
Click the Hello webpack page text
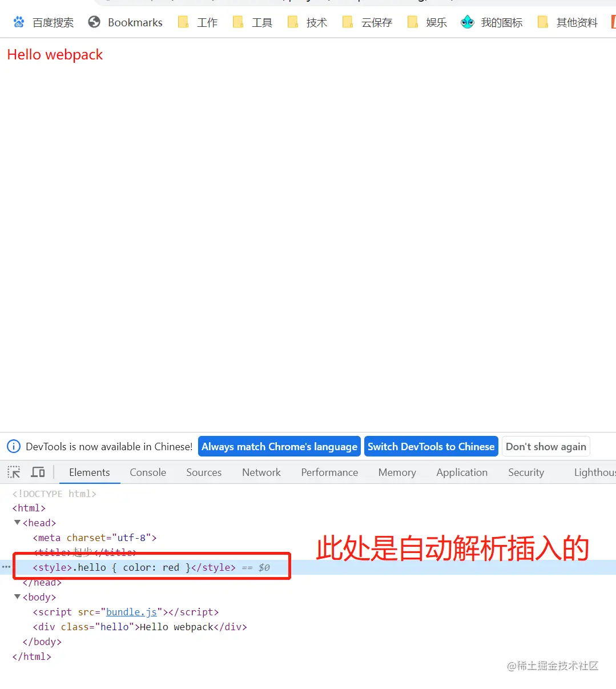(x=55, y=55)
